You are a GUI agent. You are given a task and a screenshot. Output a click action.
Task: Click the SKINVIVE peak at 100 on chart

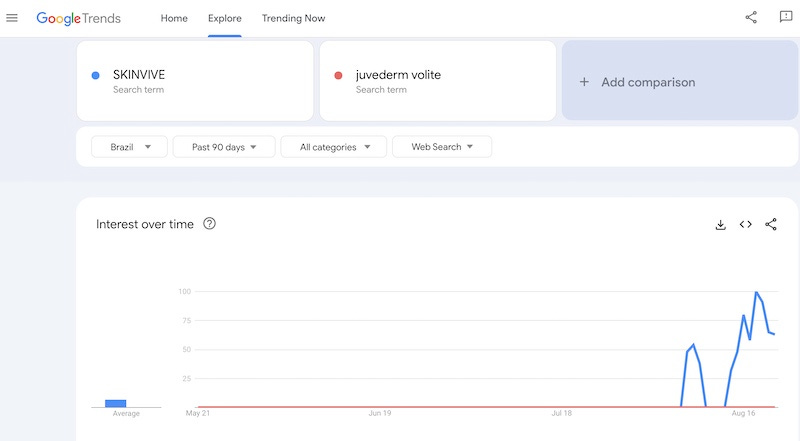click(x=756, y=292)
